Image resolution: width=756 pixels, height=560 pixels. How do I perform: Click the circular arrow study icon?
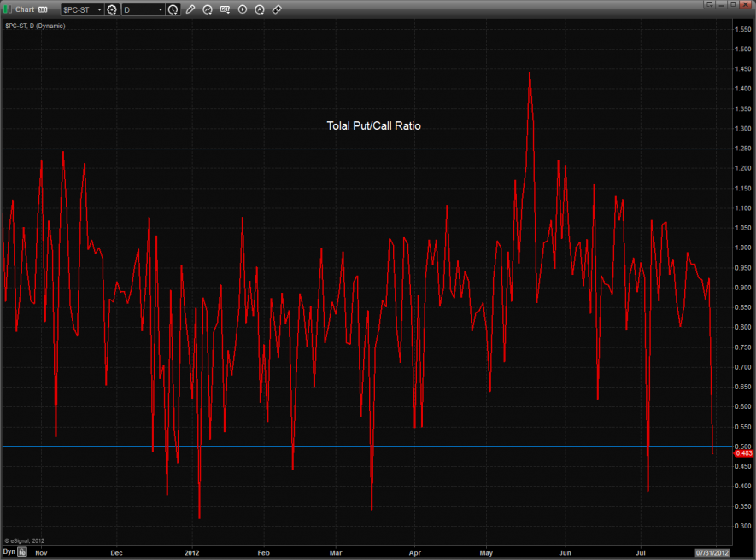207,9
